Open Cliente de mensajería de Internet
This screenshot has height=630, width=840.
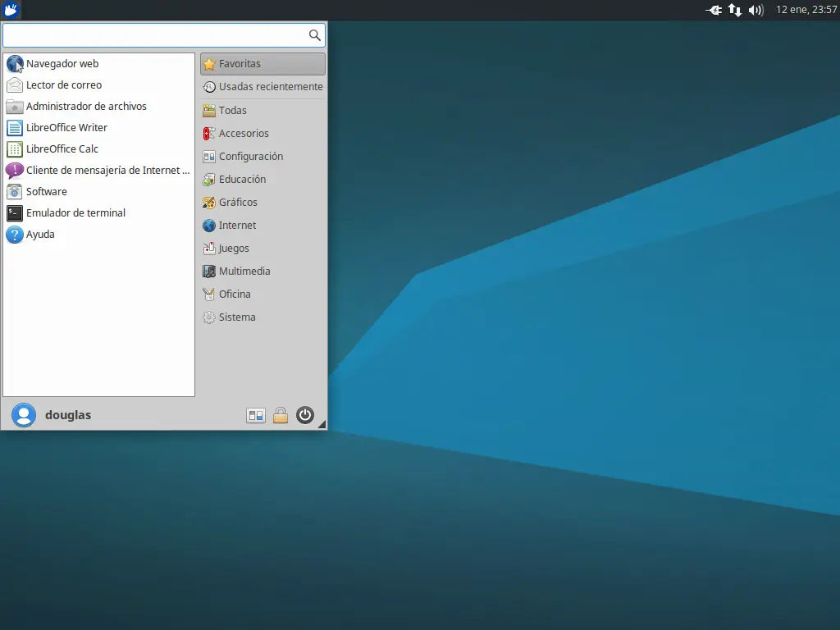98,171
